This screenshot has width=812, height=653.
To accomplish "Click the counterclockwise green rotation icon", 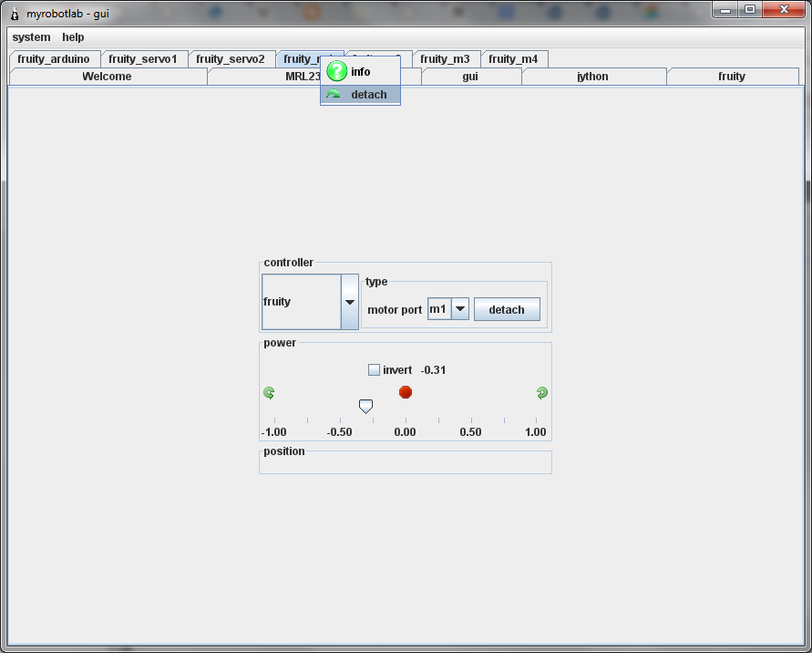I will [269, 393].
